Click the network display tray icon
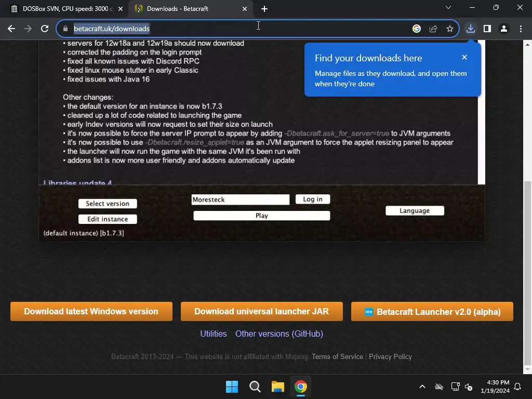Viewport: 532px width, 399px height. coord(455,387)
